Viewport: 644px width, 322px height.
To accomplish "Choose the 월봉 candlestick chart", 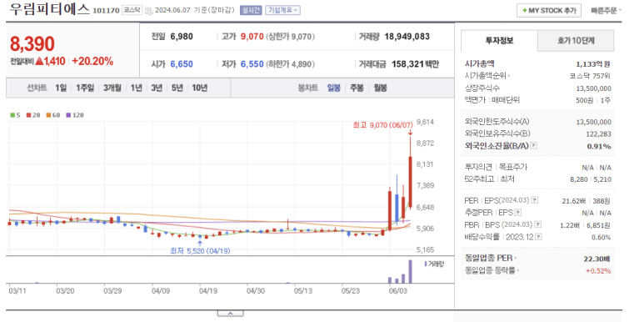I will [x=381, y=88].
